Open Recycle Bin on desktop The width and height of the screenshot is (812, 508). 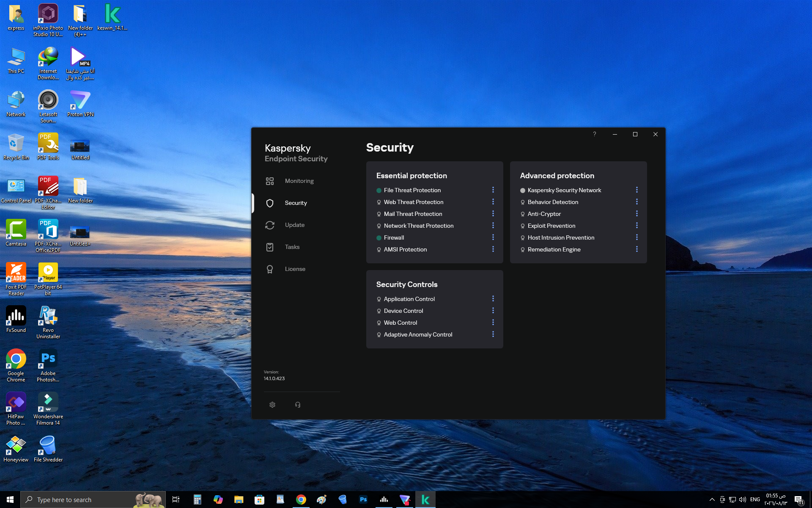(x=16, y=147)
